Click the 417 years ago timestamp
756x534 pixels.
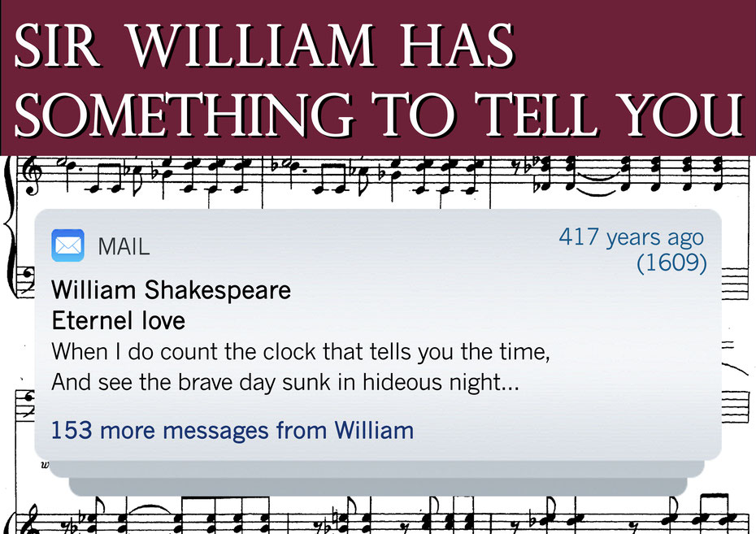point(632,237)
